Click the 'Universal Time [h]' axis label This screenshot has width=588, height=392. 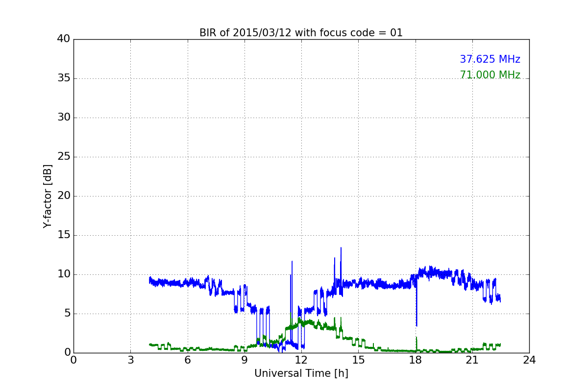[301, 373]
